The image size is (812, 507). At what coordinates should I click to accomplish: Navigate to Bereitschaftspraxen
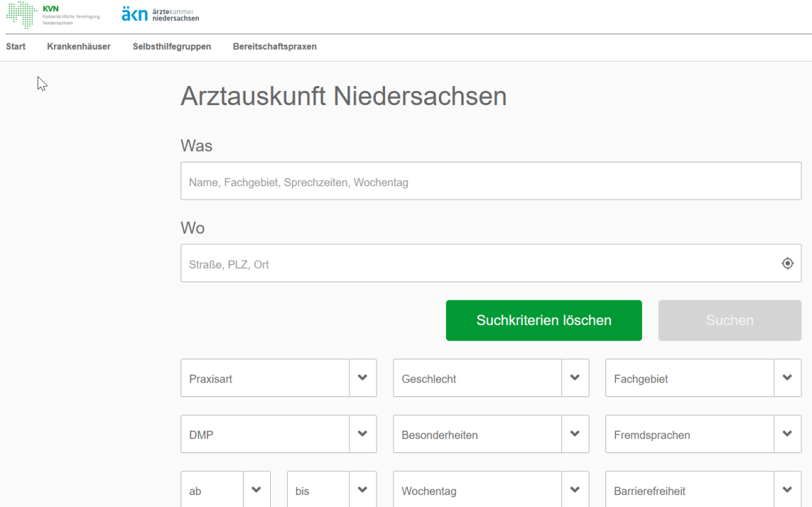coord(274,47)
